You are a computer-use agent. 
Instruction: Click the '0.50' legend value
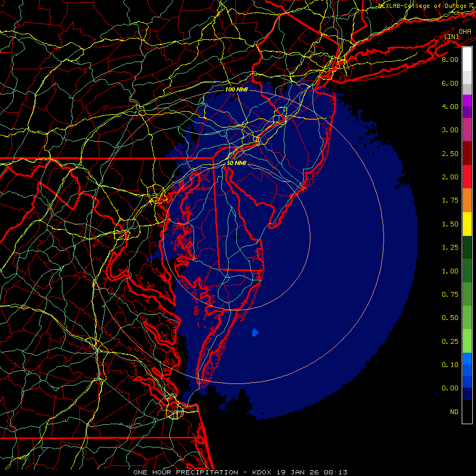pos(450,318)
